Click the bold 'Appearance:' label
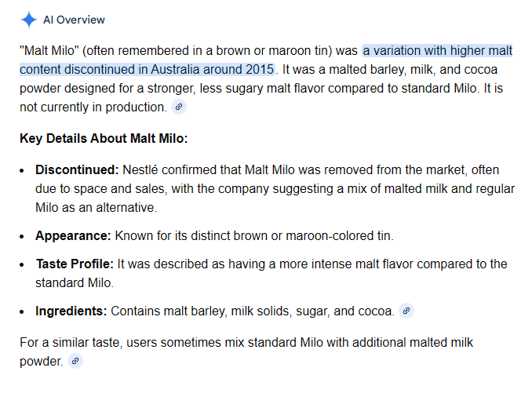 pos(73,235)
